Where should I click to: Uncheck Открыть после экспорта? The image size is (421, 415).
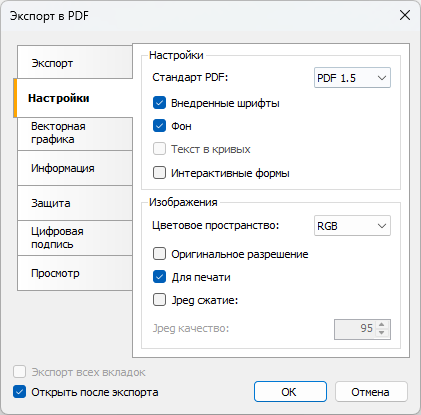point(19,392)
